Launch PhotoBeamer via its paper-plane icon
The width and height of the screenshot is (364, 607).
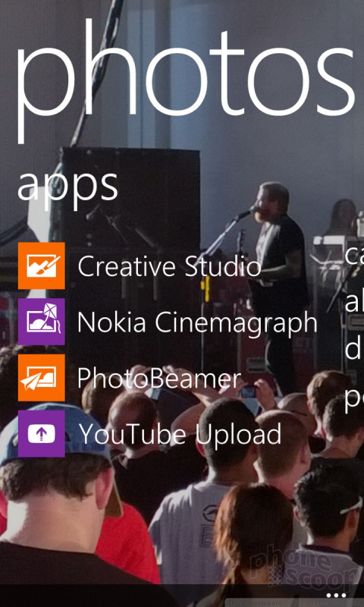click(x=42, y=377)
